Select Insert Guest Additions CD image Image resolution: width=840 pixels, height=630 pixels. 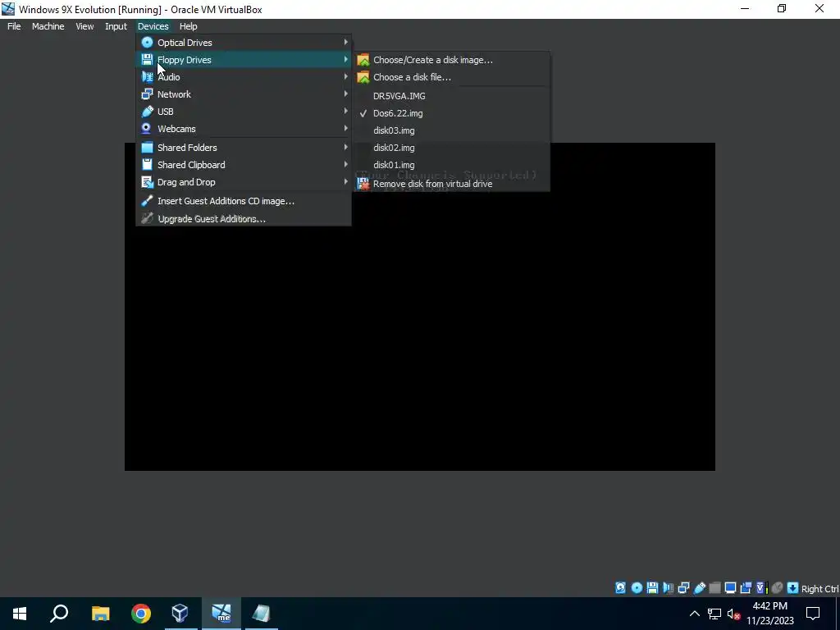pos(244,201)
